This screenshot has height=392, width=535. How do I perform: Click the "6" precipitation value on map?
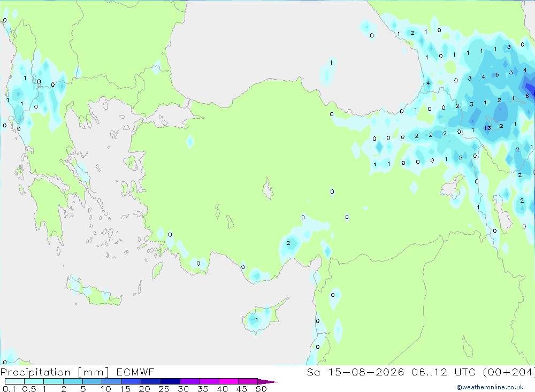(527, 96)
